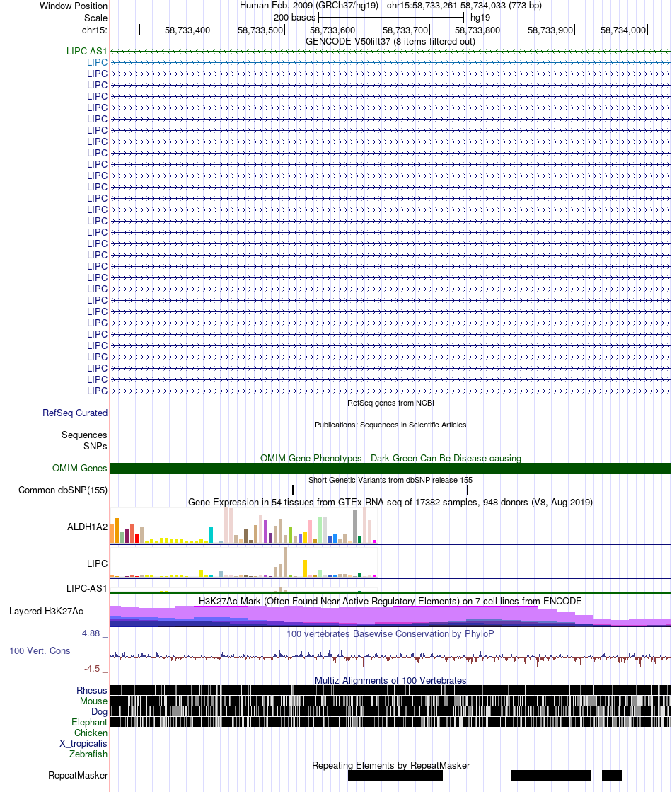Click the Gene Expression in 54 tissues title
The image size is (672, 792).
[390, 502]
